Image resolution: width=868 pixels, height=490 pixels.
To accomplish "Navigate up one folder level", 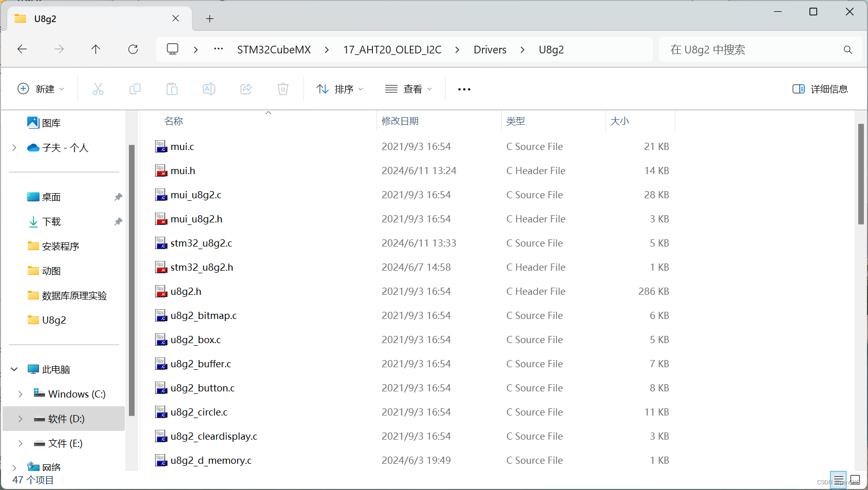I will point(96,49).
